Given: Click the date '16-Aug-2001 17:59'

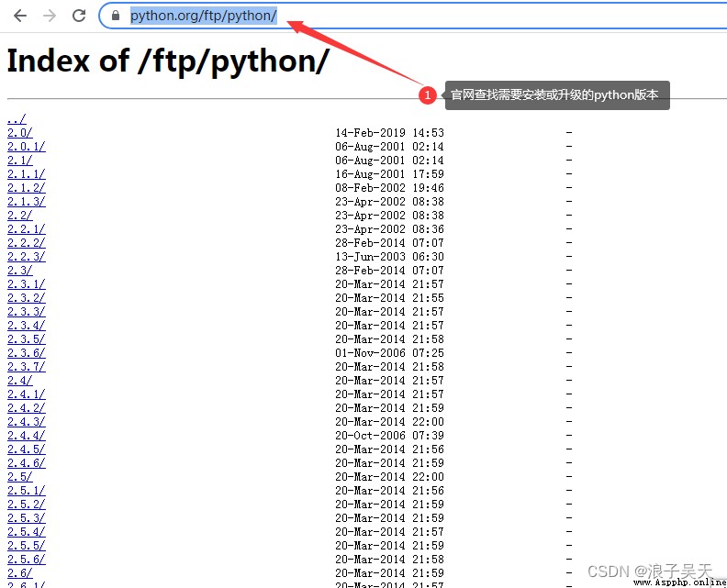Looking at the screenshot, I should coord(389,174).
